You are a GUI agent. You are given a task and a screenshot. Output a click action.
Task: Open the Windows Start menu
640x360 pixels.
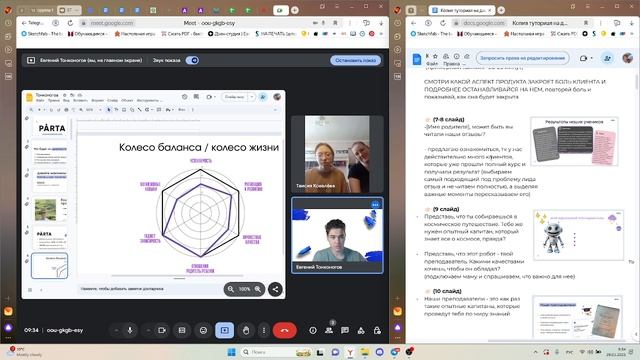point(231,352)
